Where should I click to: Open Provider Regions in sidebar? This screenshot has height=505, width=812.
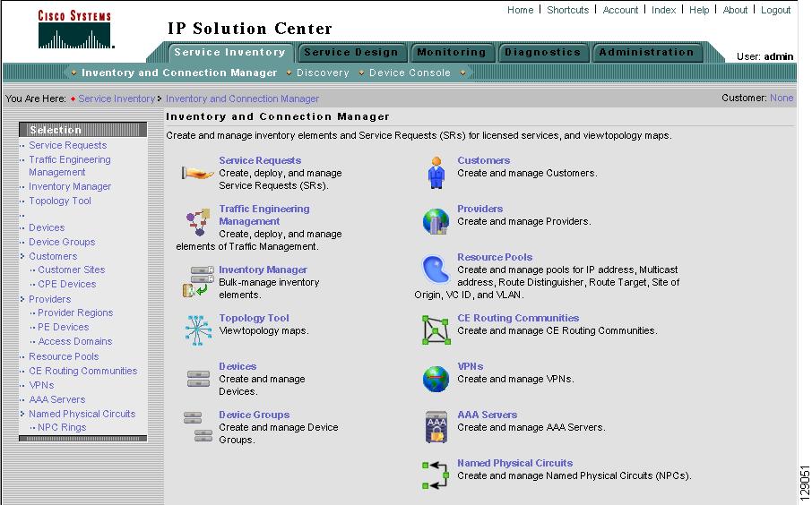pos(75,312)
